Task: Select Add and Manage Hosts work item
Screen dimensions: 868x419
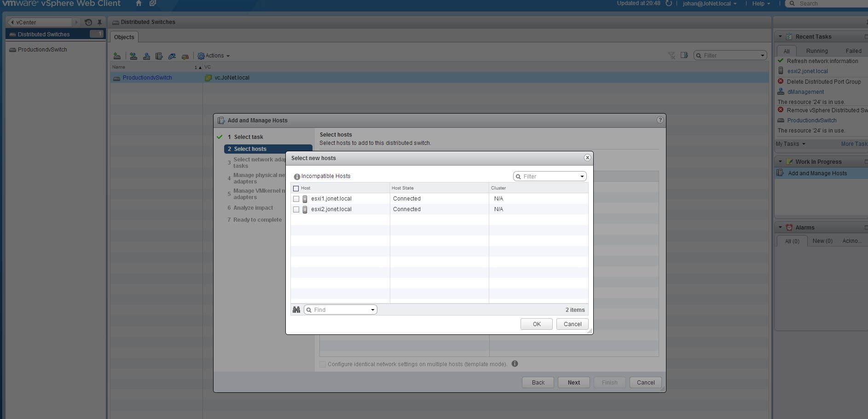Action: pyautogui.click(x=822, y=173)
